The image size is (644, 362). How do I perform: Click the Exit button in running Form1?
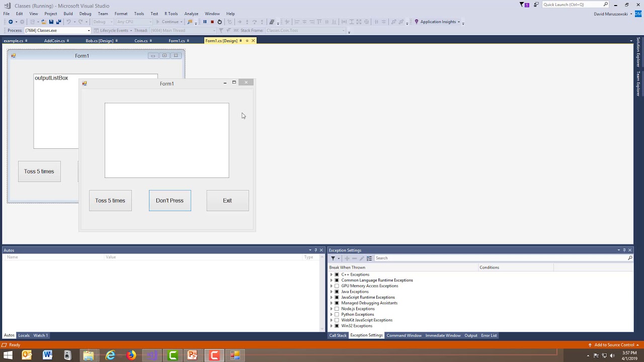coord(227,201)
